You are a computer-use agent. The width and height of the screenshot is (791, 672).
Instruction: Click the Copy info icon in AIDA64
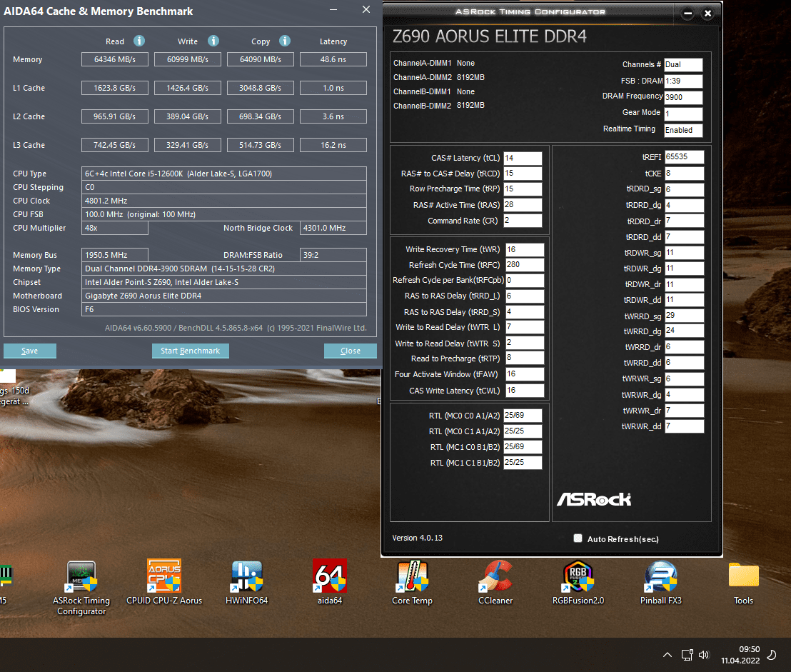(285, 41)
